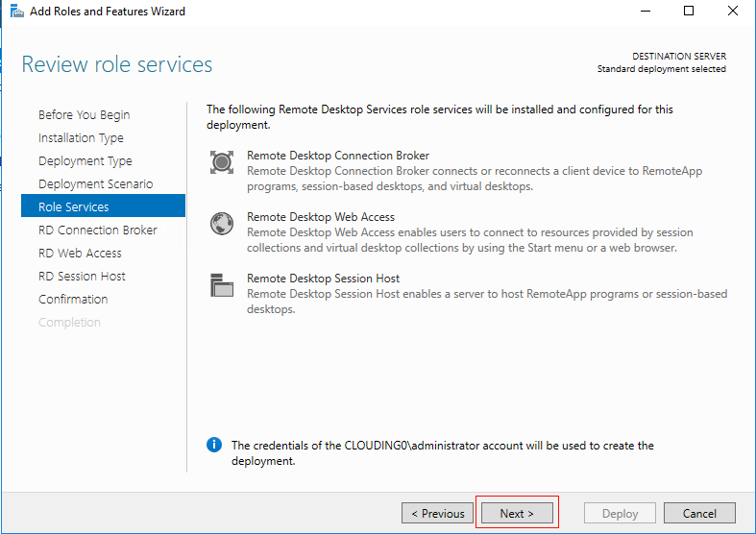Image resolution: width=756 pixels, height=534 pixels.
Task: Click the Standard deployment selected text
Action: click(662, 69)
